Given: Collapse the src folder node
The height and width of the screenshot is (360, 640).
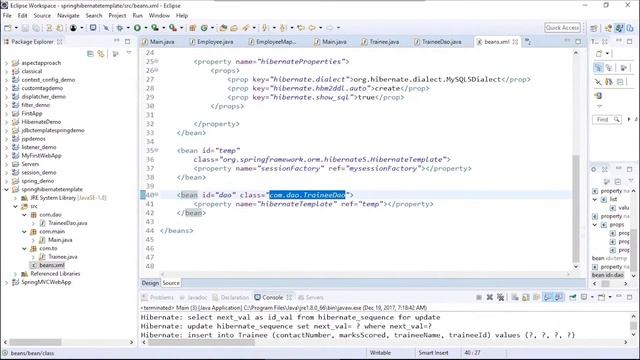Looking at the screenshot, I should click(x=15, y=206).
